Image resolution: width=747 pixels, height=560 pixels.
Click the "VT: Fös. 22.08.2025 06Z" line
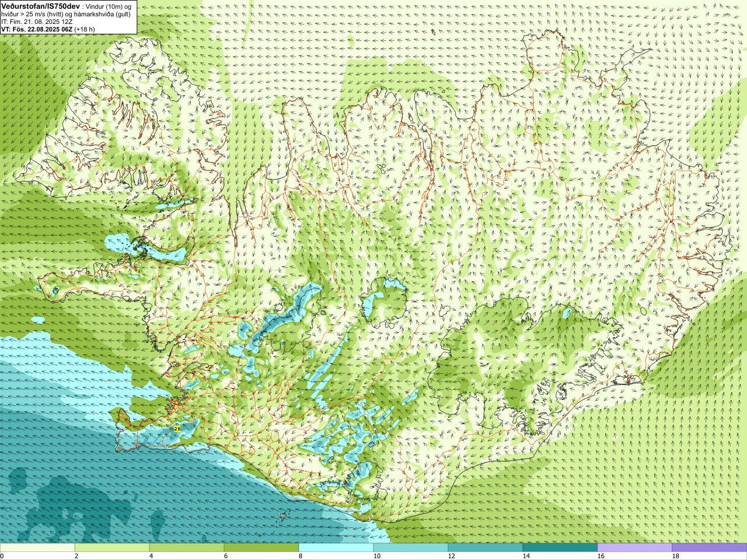(37, 29)
